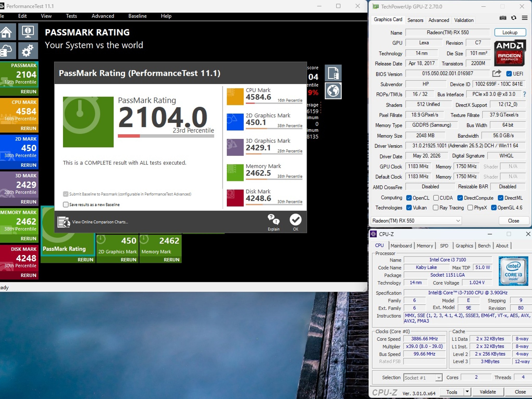Click the GPU Name field showing Radeon RX 550
532x399 pixels.
click(x=448, y=32)
